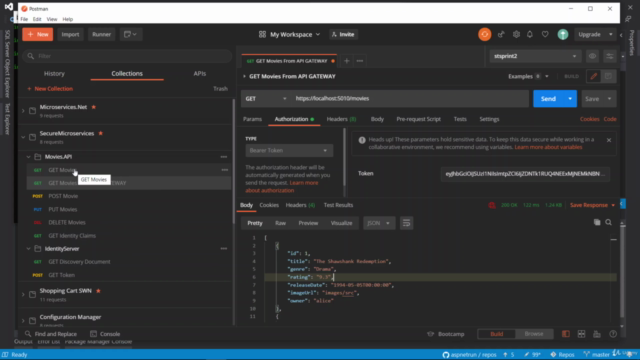Open the Params tab

point(252,119)
